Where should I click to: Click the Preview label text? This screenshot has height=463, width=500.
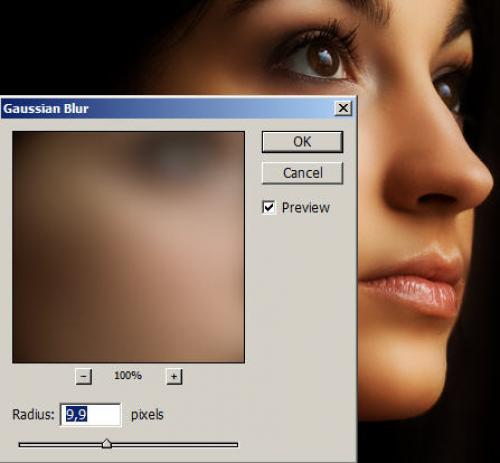(x=306, y=208)
